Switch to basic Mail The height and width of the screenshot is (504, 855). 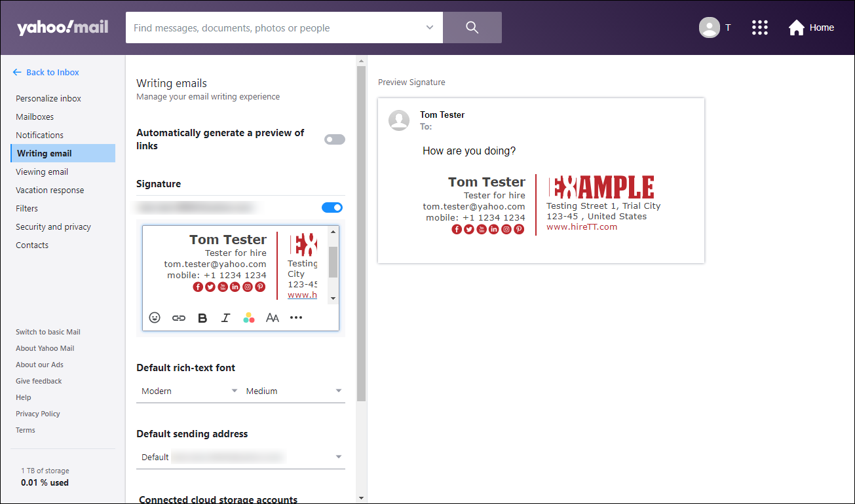point(48,332)
